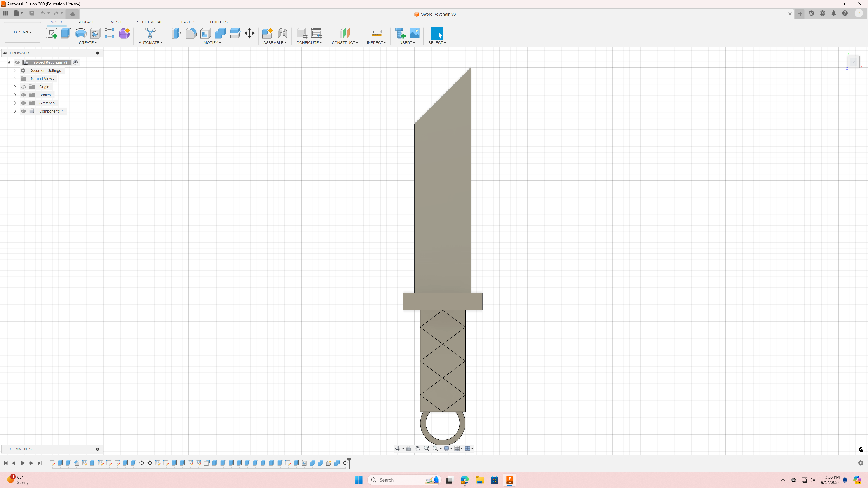
Task: Open the Insert Canvas image icon
Action: tap(415, 33)
